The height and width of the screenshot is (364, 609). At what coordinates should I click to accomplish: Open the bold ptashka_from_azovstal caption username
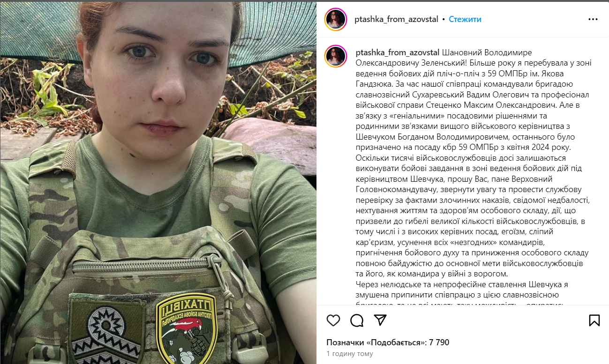397,52
